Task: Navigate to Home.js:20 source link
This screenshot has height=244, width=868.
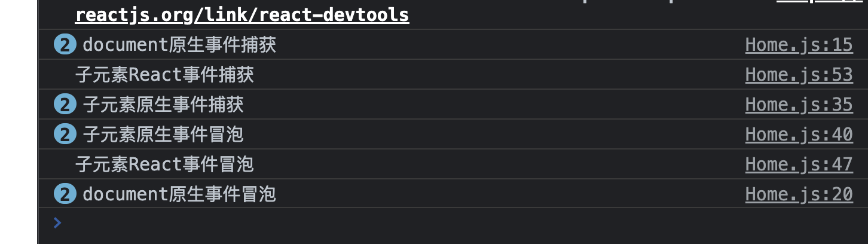Action: 799,194
